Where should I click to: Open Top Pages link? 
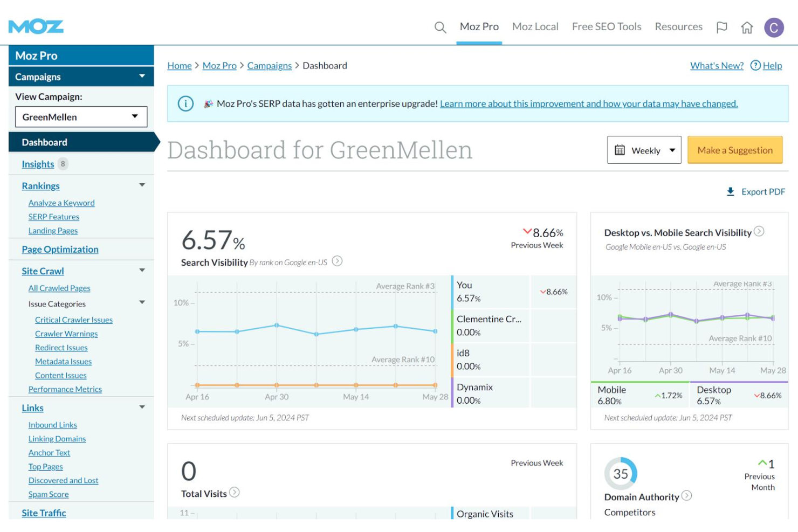pyautogui.click(x=46, y=467)
